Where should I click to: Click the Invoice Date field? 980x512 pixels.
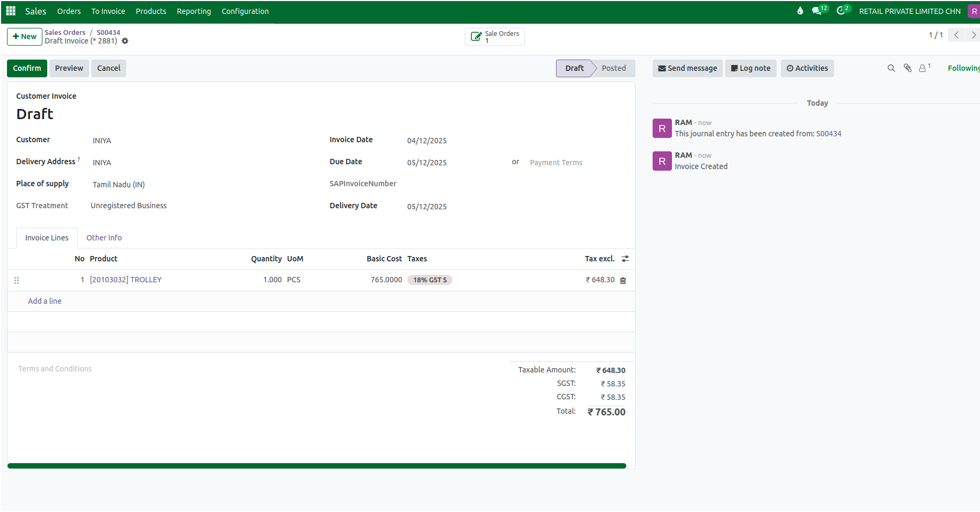click(x=427, y=141)
